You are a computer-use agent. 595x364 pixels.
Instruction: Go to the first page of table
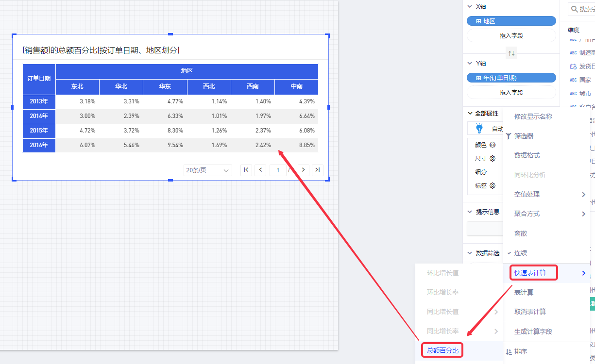click(246, 170)
